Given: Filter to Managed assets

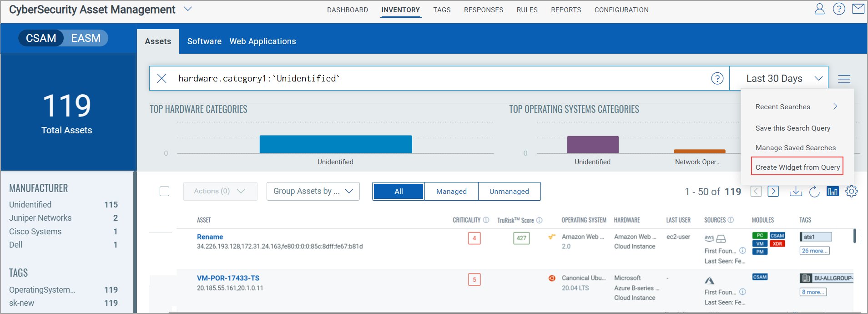Looking at the screenshot, I should (x=451, y=191).
